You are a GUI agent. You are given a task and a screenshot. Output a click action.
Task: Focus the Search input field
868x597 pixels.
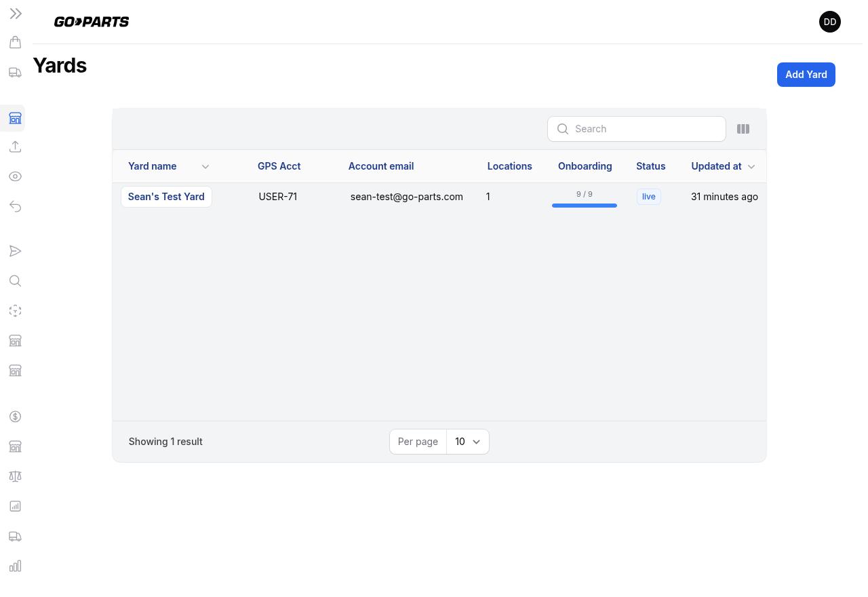tap(637, 129)
